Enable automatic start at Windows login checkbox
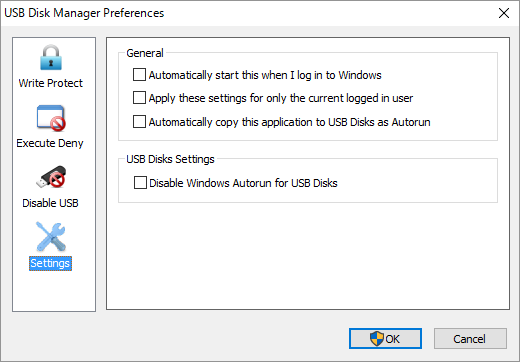The image size is (520, 362). 139,75
